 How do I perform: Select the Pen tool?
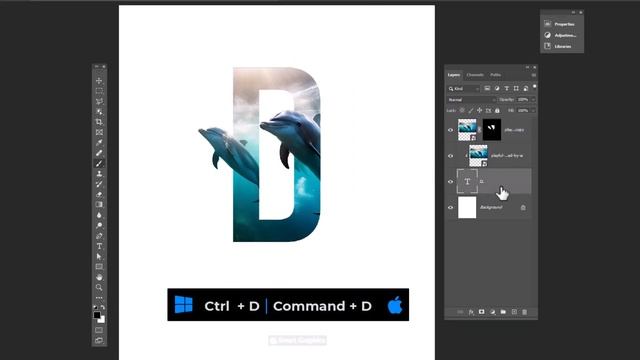coord(99,236)
